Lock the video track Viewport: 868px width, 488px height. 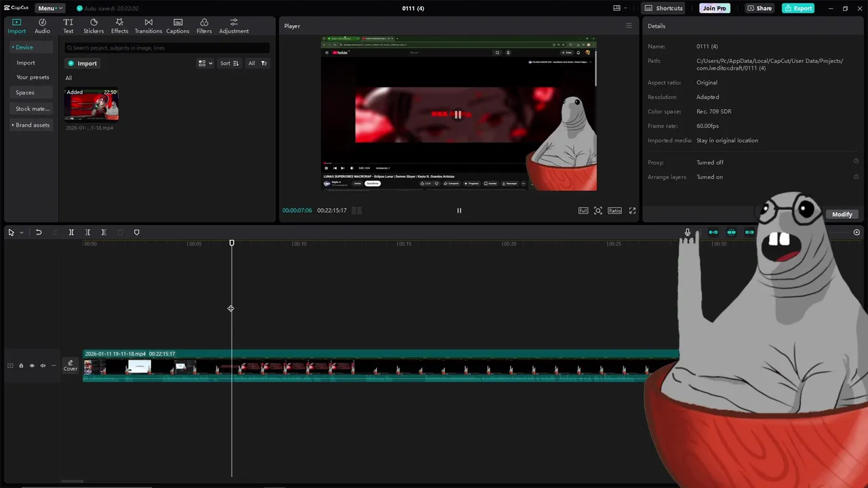[x=21, y=366]
